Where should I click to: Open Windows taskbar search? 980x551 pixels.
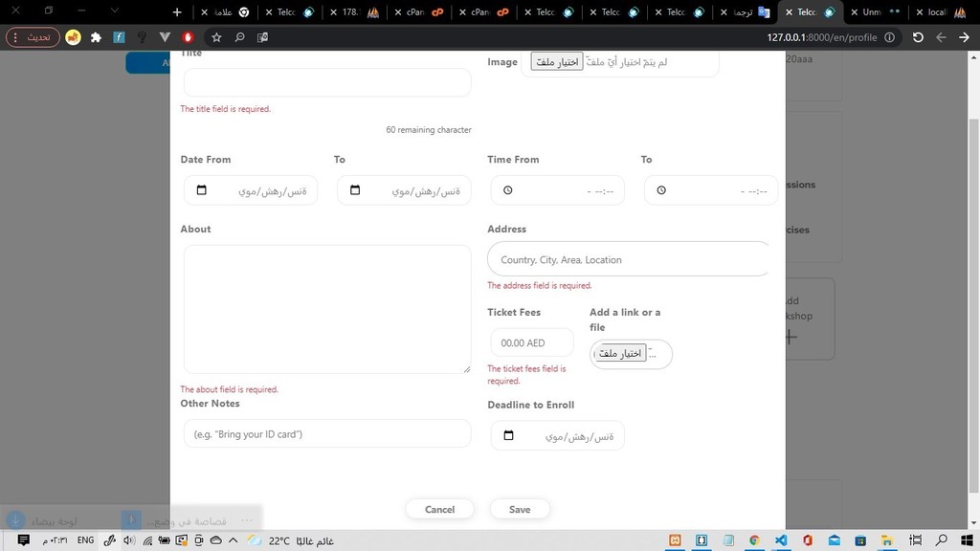pyautogui.click(x=942, y=540)
